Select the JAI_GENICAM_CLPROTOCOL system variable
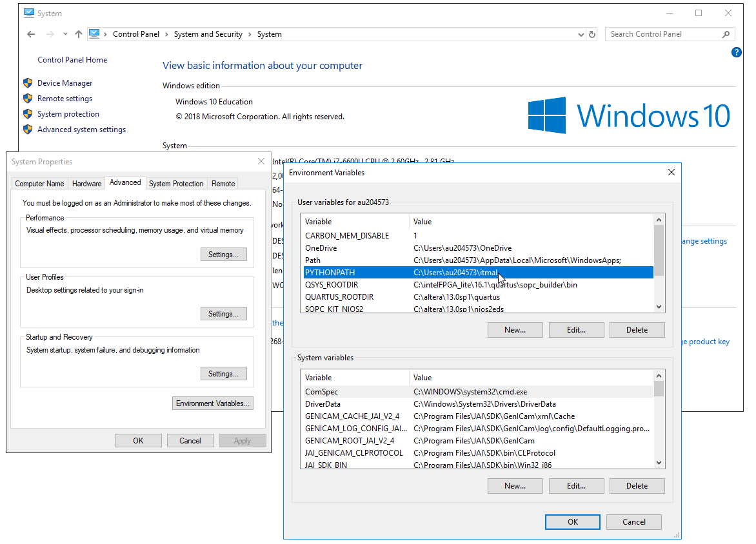756x544 pixels. pos(478,453)
